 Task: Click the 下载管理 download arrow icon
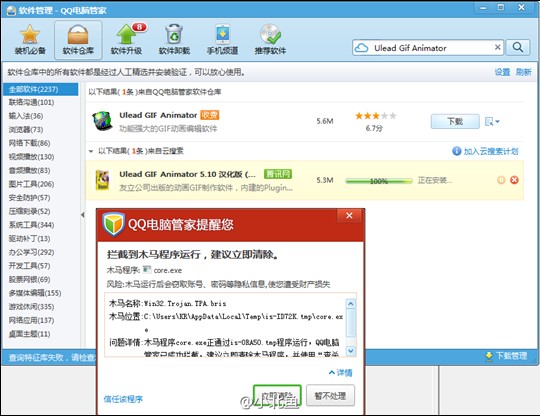click(x=489, y=356)
